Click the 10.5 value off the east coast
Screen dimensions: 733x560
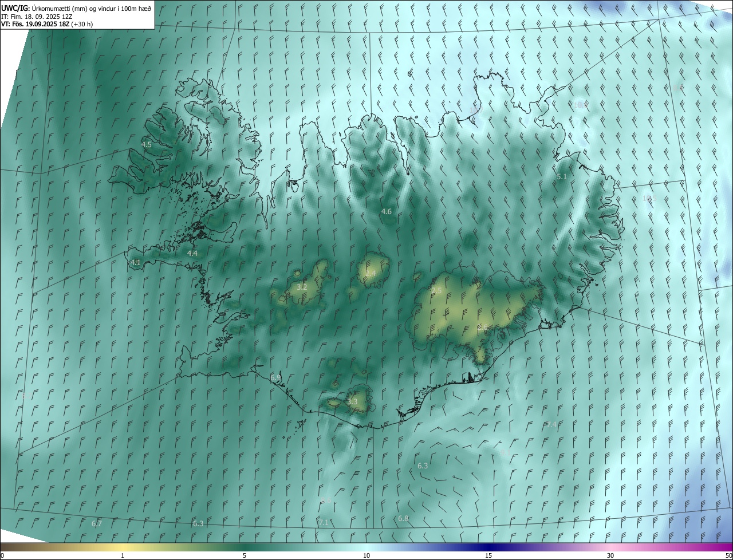(x=649, y=199)
